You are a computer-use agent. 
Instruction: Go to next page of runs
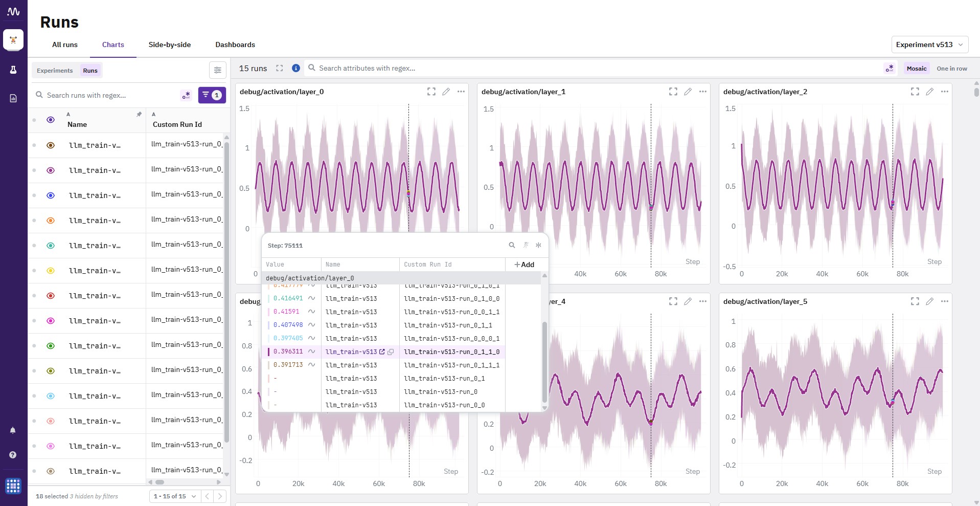tap(220, 496)
